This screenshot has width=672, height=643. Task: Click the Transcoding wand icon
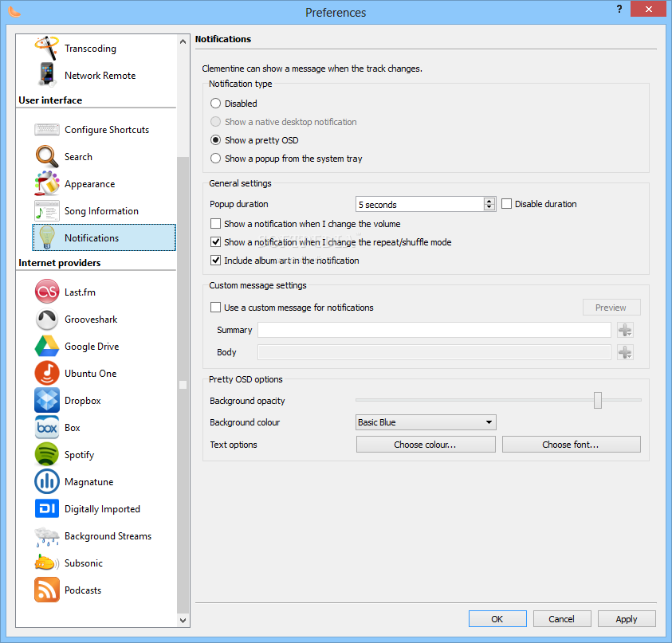click(47, 48)
